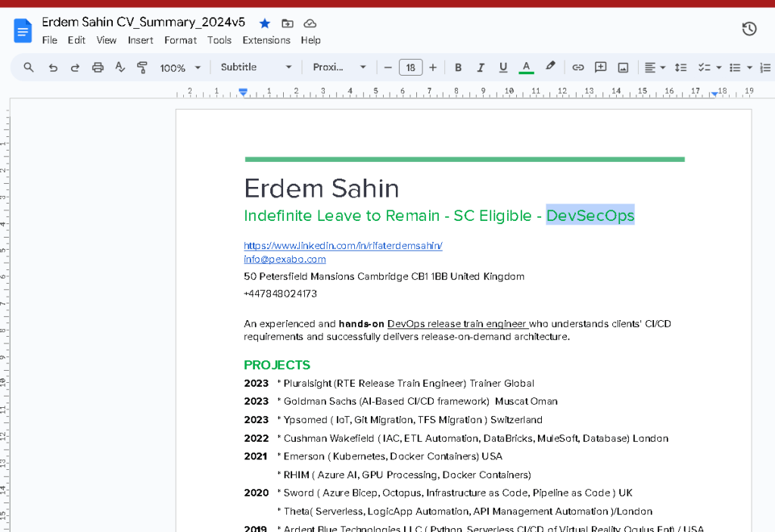
Task: Toggle bold formatting
Action: tap(458, 67)
